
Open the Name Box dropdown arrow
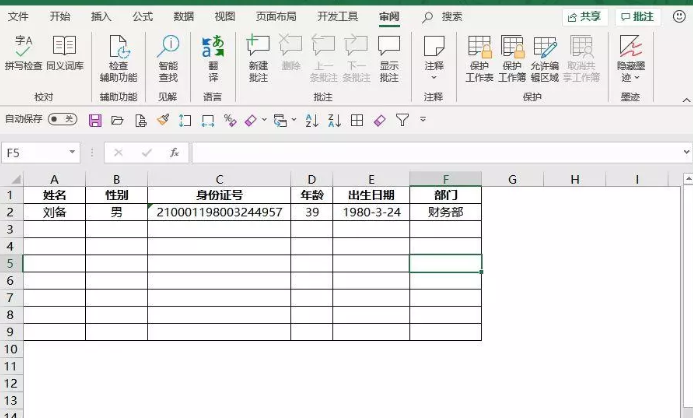pyautogui.click(x=72, y=152)
